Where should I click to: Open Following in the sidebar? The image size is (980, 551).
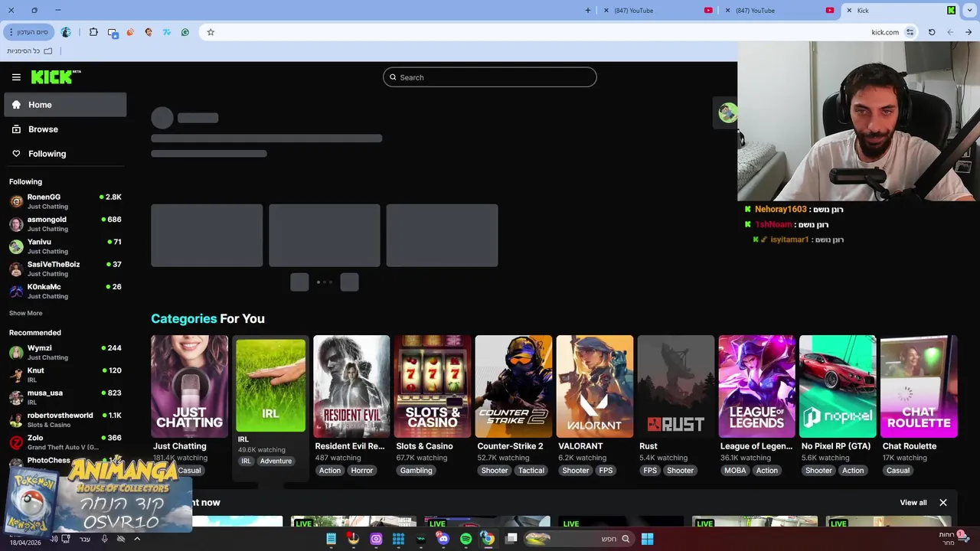pyautogui.click(x=65, y=154)
